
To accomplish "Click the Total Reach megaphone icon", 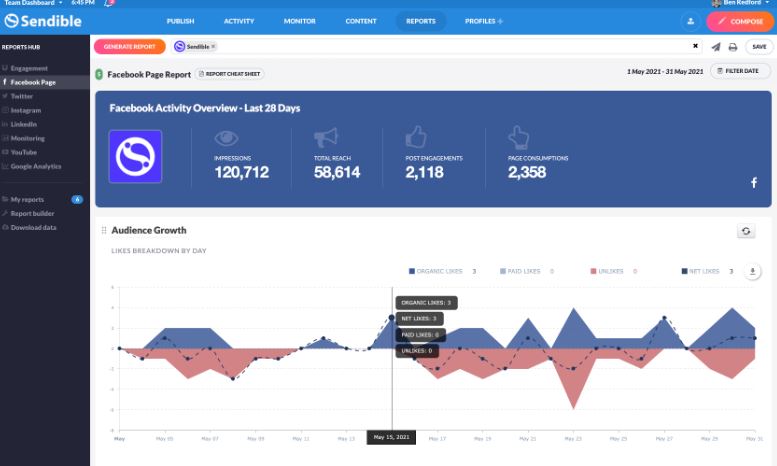I will (x=326, y=138).
